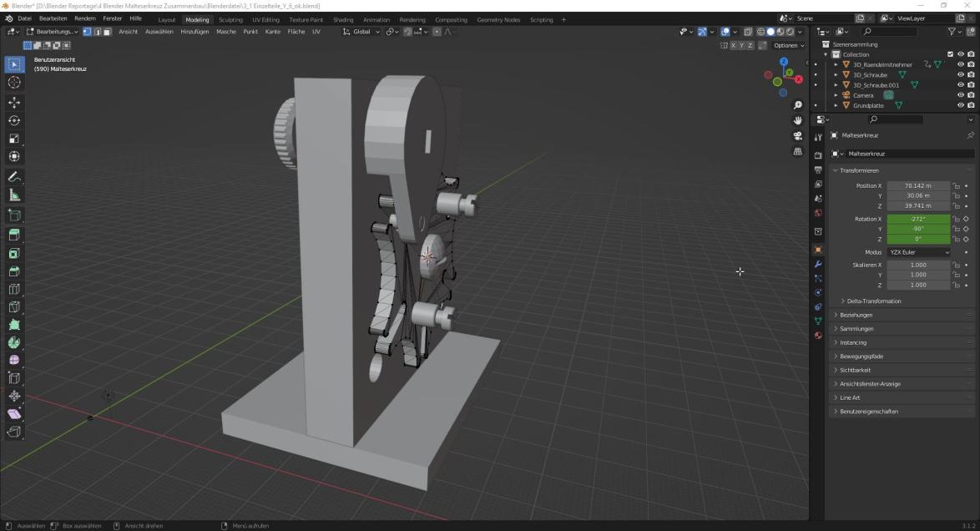Screen dimensions: 980x531
Task: Hide 3D_Schraube in the viewport
Action: click(x=960, y=75)
